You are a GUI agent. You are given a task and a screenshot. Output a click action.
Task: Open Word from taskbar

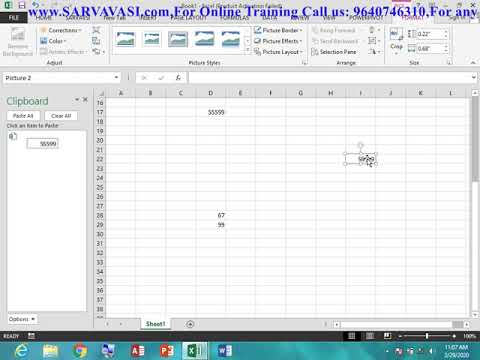click(x=224, y=351)
